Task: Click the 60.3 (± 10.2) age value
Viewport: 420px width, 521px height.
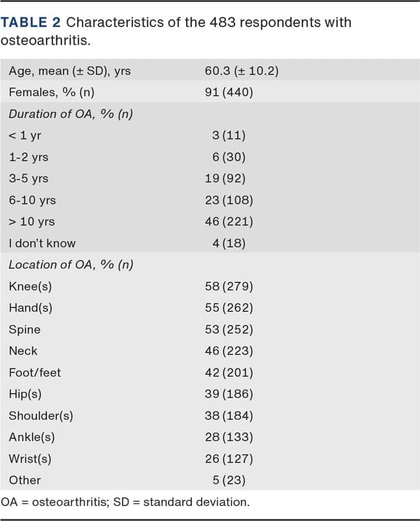Action: (241, 70)
